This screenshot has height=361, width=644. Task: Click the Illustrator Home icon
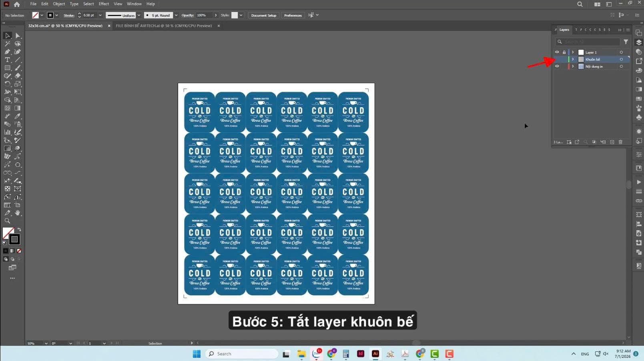point(16,4)
